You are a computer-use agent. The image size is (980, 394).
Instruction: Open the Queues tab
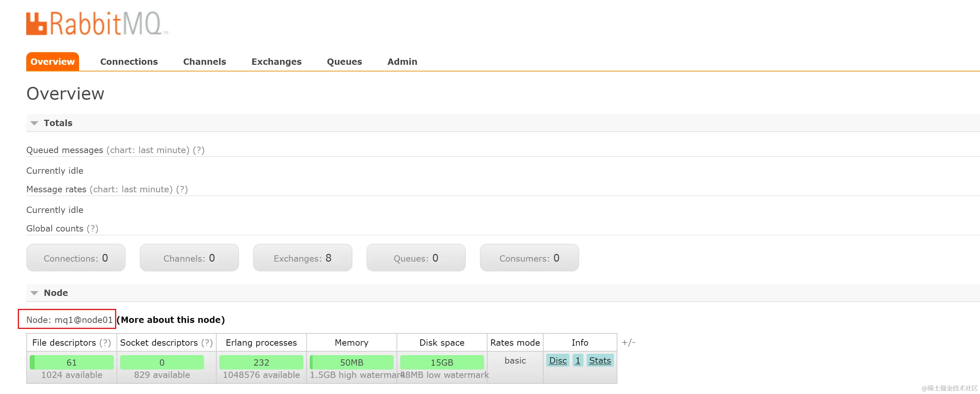[344, 62]
